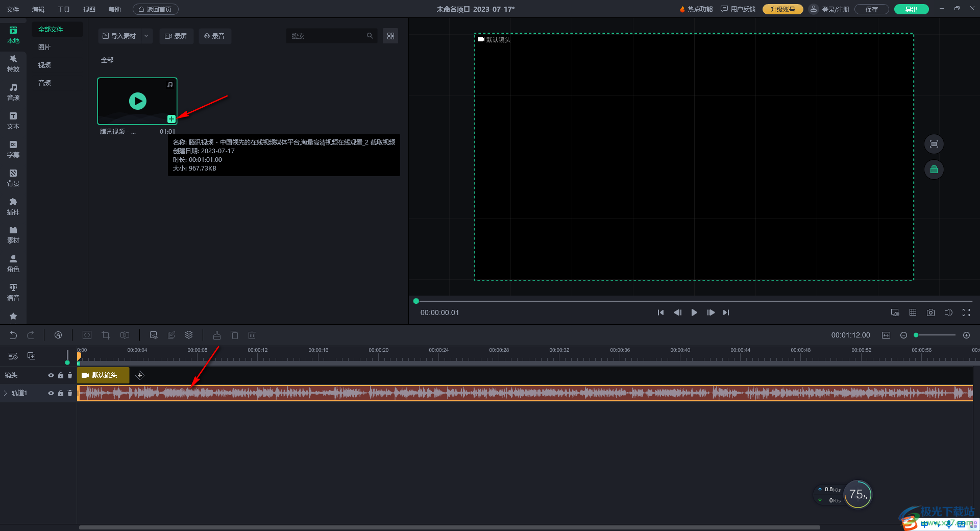Open the 工具 menu
Image resolution: width=980 pixels, height=531 pixels.
64,9
